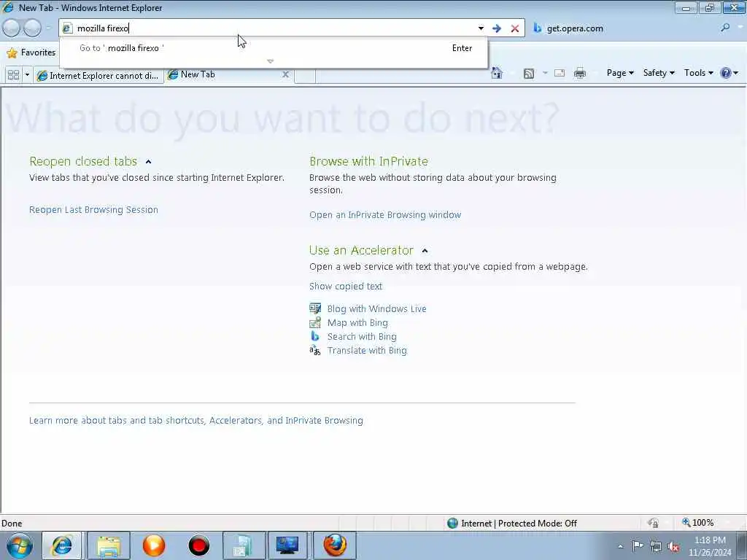747x560 pixels.
Task: Click the zoom level 100% control
Action: point(698,523)
